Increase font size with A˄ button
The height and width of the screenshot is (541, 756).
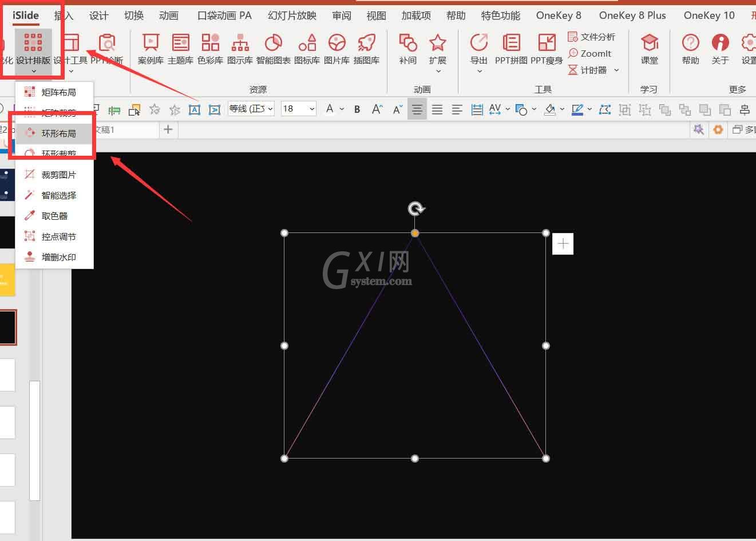(x=377, y=109)
